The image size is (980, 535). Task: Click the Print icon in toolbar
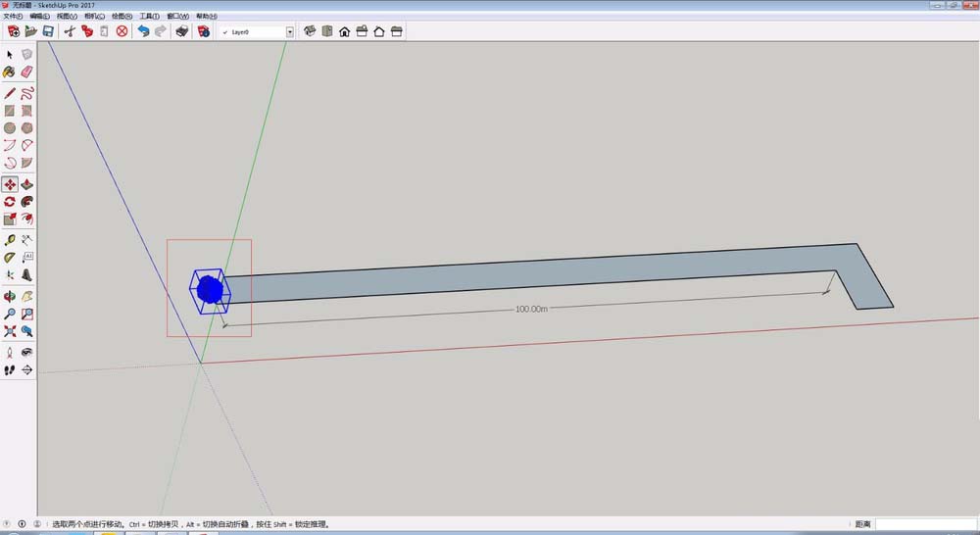[181, 31]
